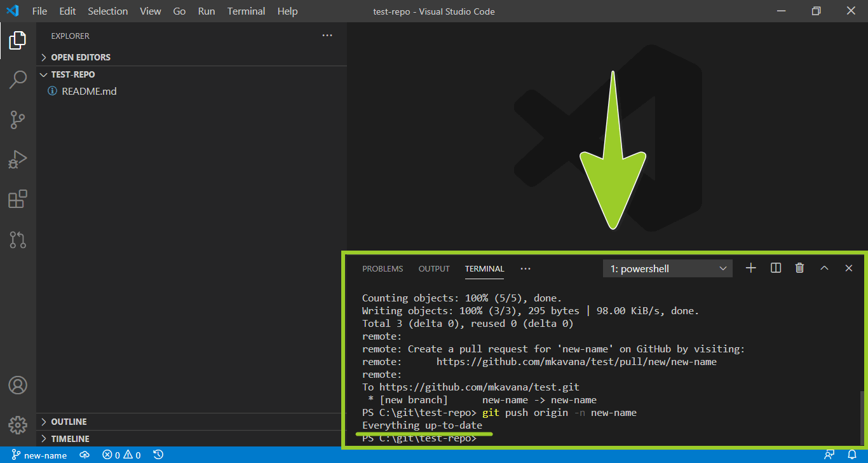This screenshot has width=868, height=463.
Task: Open the Manage gear icon
Action: pyautogui.click(x=18, y=425)
